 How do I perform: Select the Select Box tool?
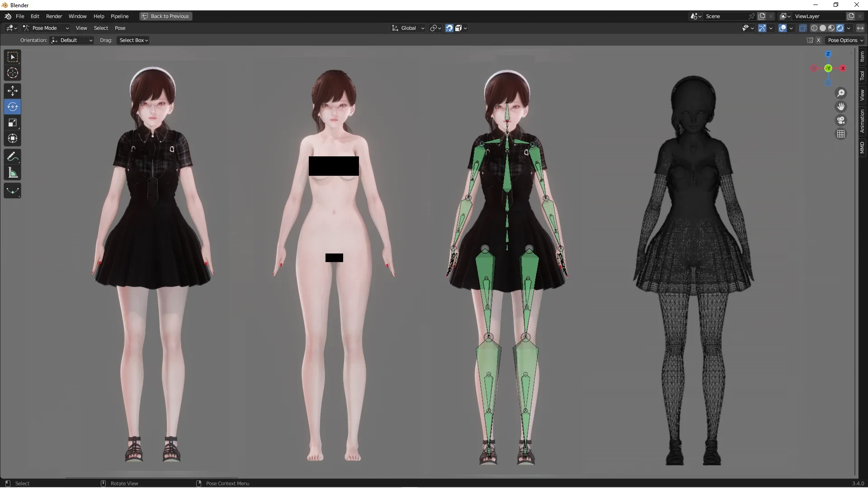point(13,57)
